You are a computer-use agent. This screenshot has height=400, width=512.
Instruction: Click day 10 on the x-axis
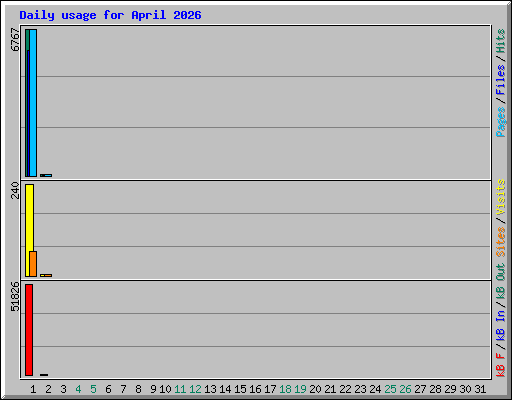point(165,389)
